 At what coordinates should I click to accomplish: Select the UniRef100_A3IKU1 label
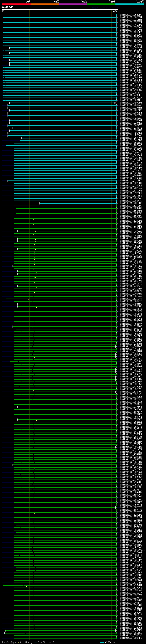131,158
